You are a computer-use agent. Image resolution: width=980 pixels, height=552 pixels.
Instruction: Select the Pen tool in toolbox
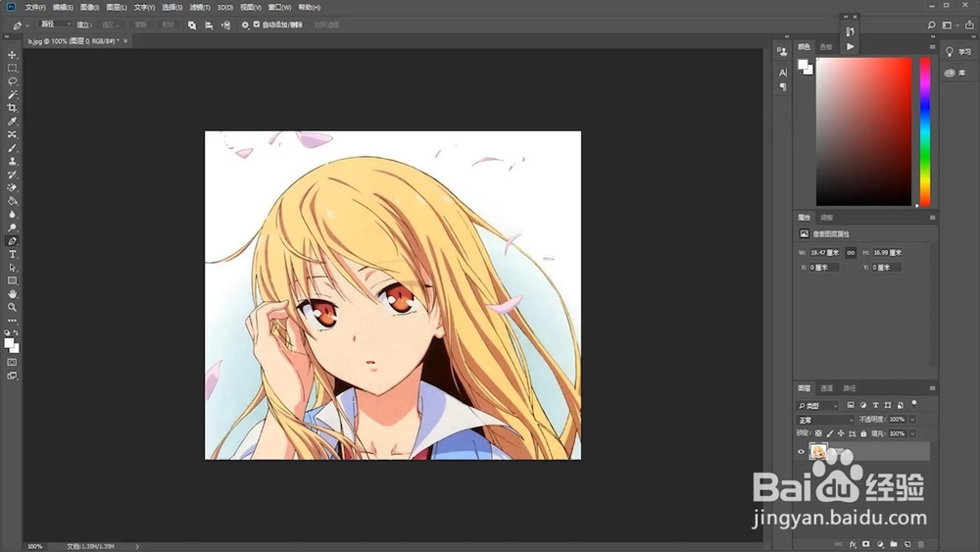point(12,241)
